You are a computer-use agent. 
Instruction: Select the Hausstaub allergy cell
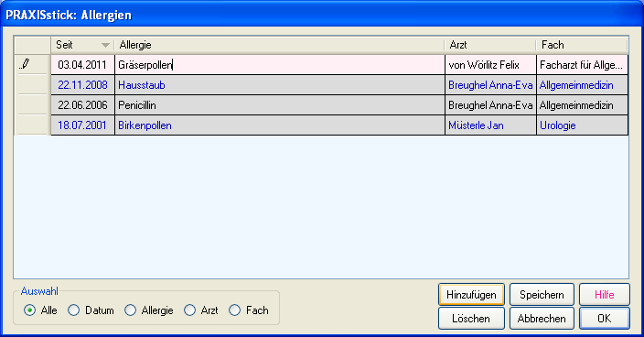[280, 85]
